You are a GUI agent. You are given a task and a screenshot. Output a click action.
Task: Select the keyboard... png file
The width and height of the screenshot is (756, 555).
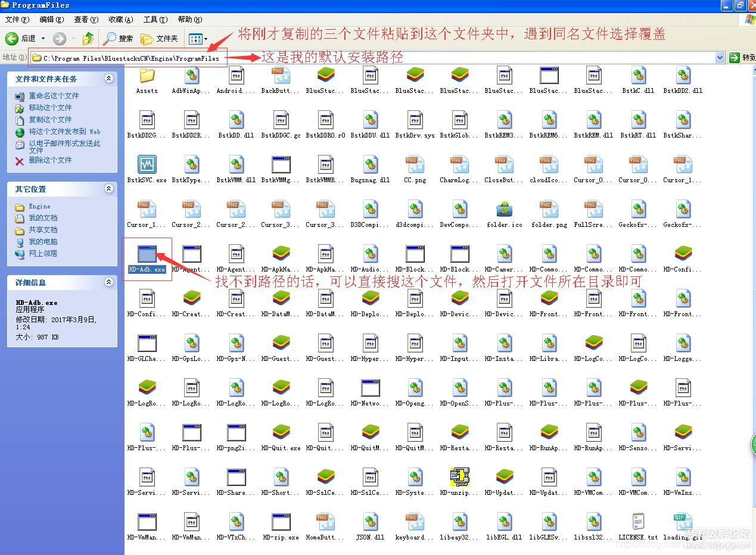(415, 526)
